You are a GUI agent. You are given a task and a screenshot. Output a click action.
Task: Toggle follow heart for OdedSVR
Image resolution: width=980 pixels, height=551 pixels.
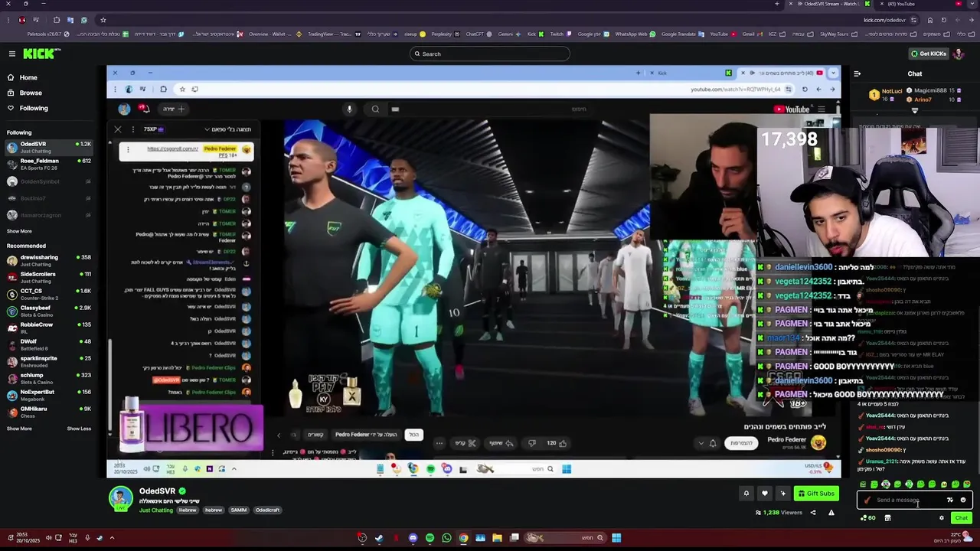click(764, 494)
